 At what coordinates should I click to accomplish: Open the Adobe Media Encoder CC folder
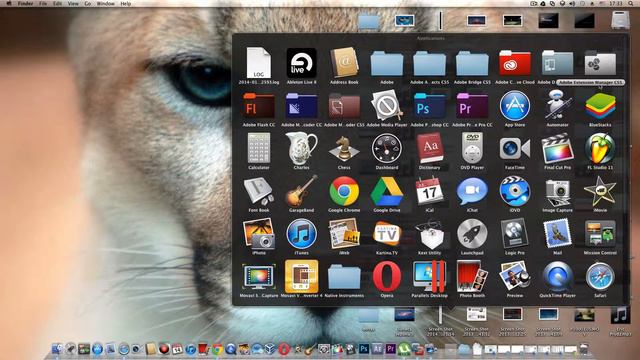(x=301, y=106)
